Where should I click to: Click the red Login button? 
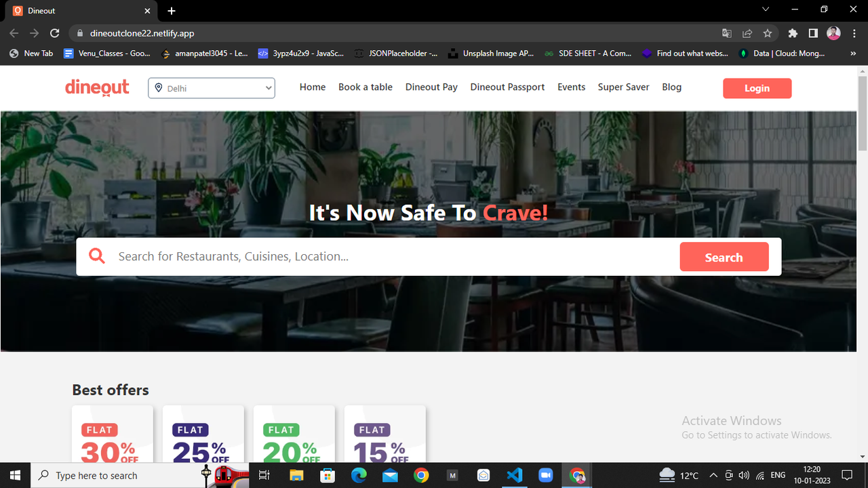click(x=757, y=88)
